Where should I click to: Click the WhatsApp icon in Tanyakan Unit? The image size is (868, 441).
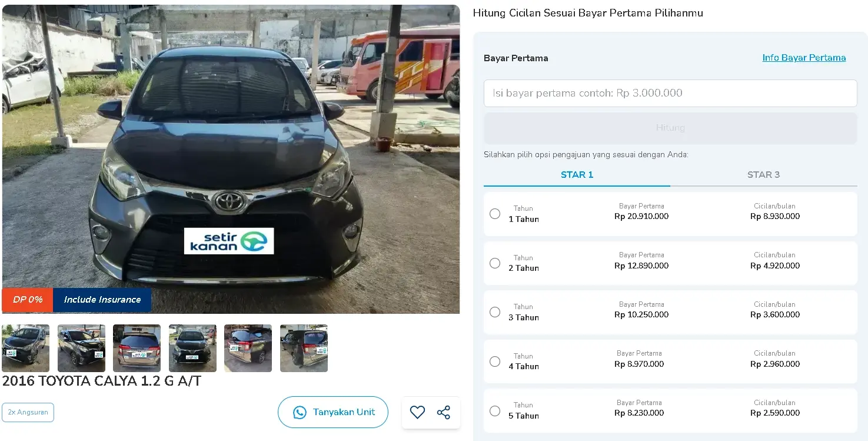(300, 412)
